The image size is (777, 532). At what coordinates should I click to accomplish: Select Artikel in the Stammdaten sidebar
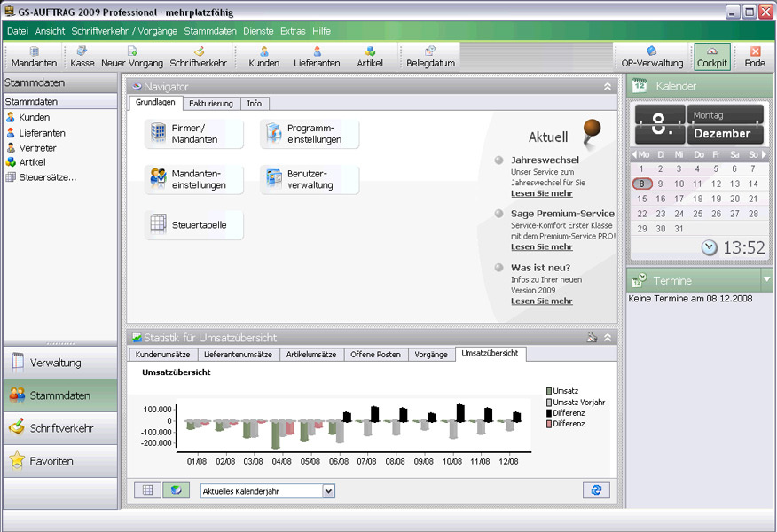click(26, 162)
